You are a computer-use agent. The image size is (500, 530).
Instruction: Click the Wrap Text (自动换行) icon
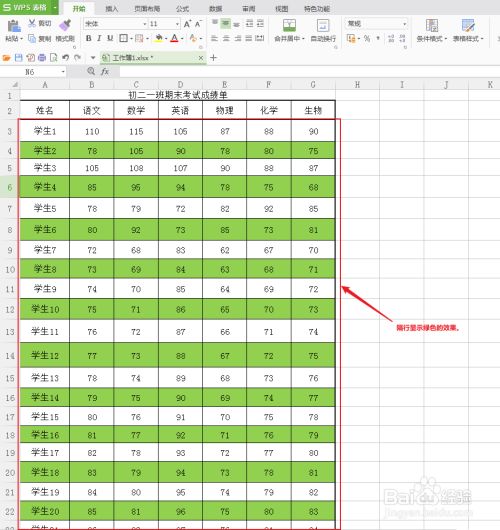tap(323, 26)
